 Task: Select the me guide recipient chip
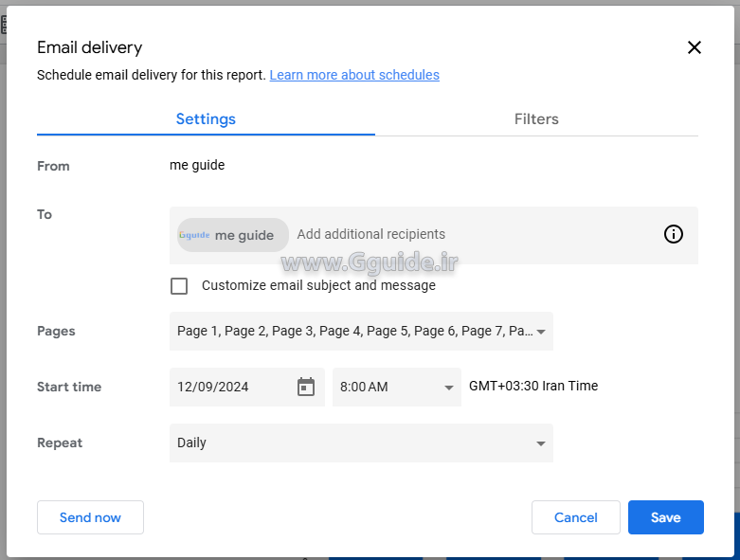tap(233, 235)
